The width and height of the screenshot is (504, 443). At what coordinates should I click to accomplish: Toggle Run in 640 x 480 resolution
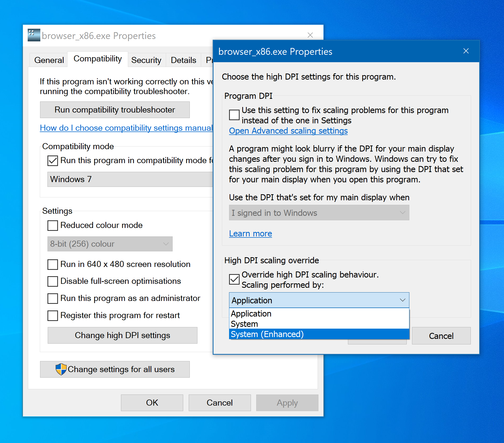pos(53,264)
